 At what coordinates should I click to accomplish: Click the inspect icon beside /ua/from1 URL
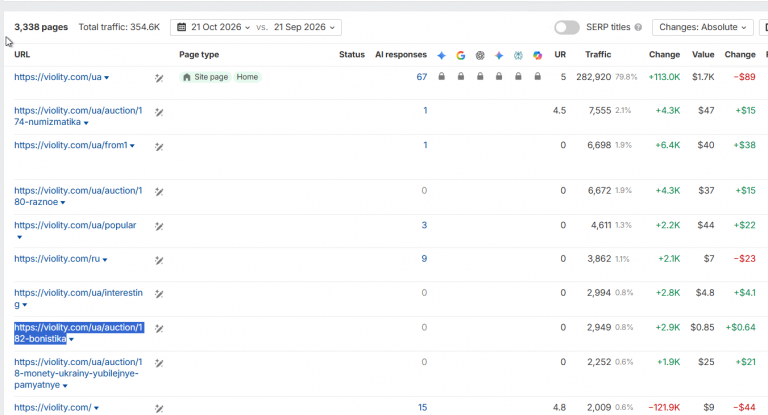coord(159,146)
